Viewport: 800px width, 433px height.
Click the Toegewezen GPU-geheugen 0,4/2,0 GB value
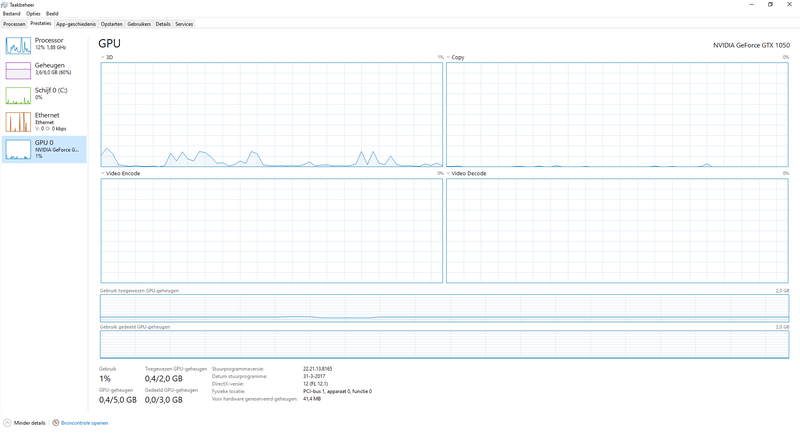pos(163,378)
